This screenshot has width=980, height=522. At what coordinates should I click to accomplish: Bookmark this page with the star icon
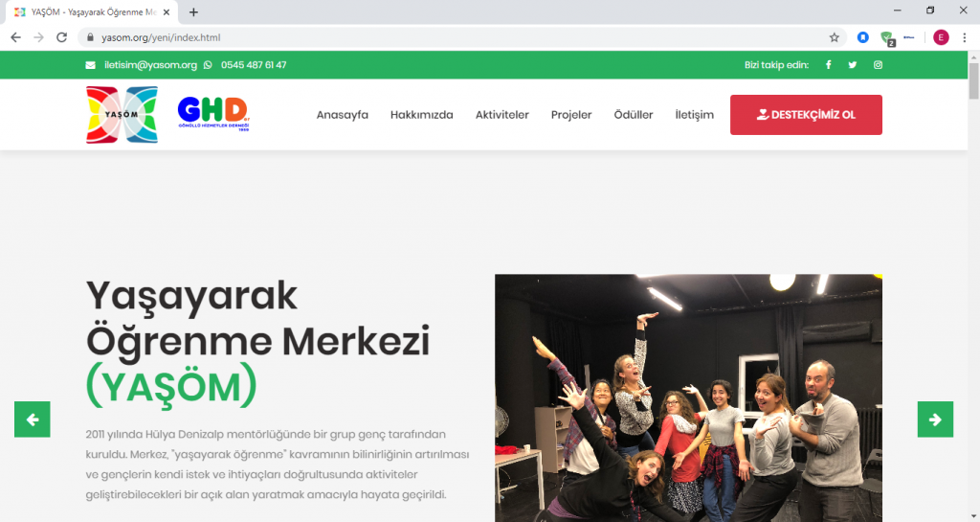(835, 37)
